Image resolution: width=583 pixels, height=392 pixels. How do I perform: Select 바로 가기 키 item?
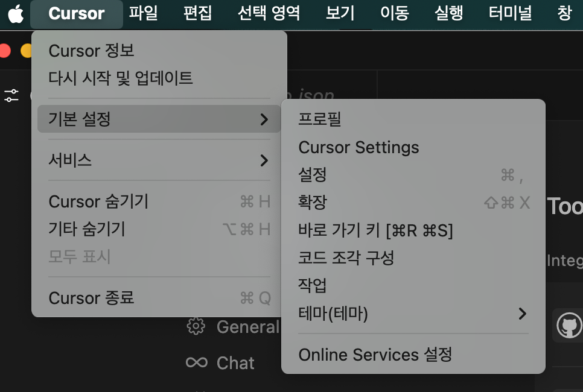click(413, 230)
